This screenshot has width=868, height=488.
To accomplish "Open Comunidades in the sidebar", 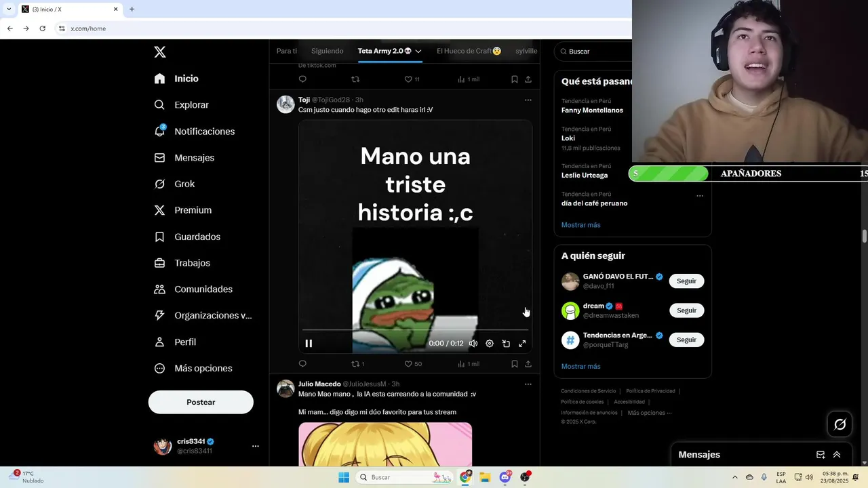I will 193,289.
